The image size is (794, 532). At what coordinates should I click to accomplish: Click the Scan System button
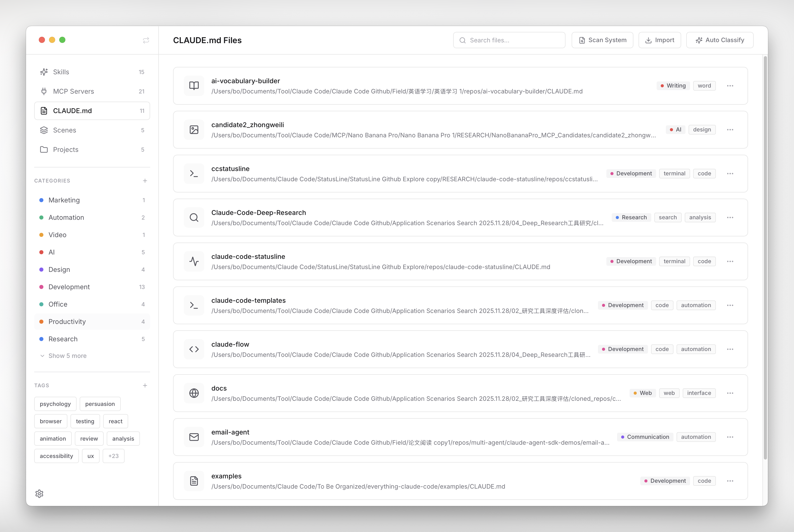[x=602, y=40]
